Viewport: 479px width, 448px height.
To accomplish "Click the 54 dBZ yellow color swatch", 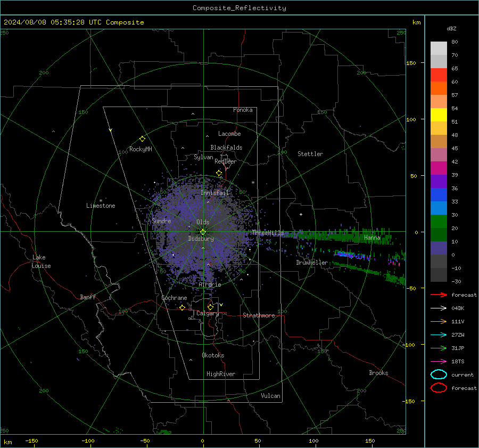I will pos(439,115).
